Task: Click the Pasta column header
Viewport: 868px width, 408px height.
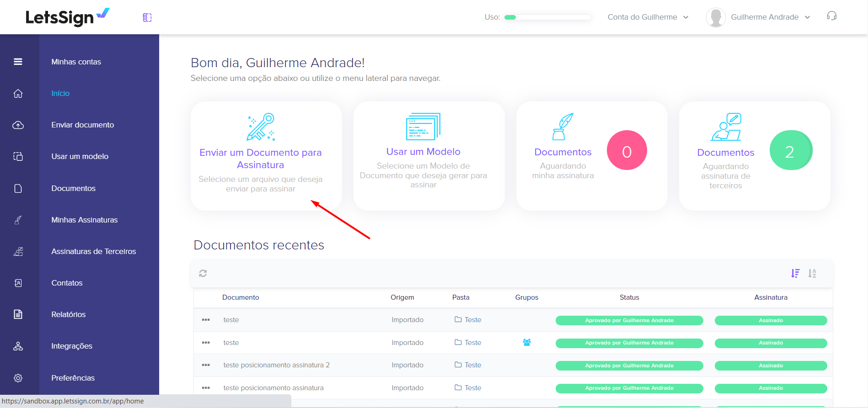Action: click(461, 297)
